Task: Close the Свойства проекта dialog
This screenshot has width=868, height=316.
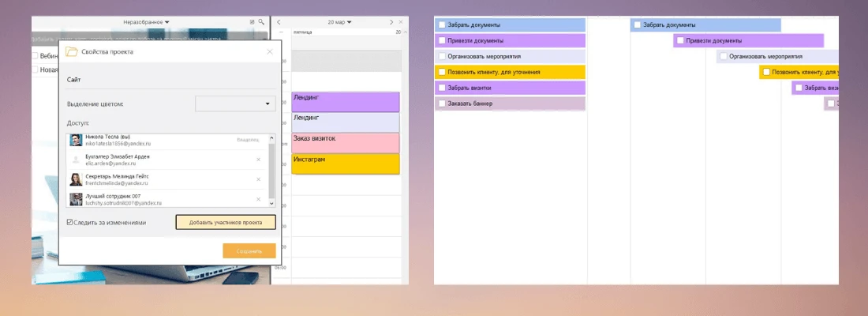Action: [270, 51]
